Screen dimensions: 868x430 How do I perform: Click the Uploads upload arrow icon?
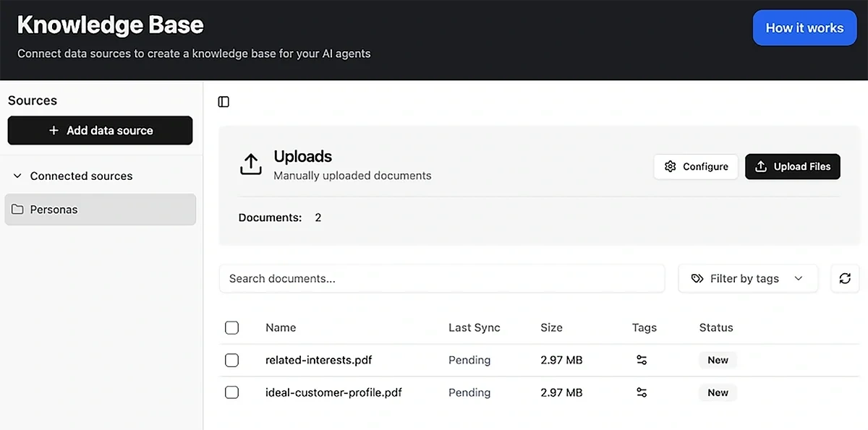[x=250, y=164]
